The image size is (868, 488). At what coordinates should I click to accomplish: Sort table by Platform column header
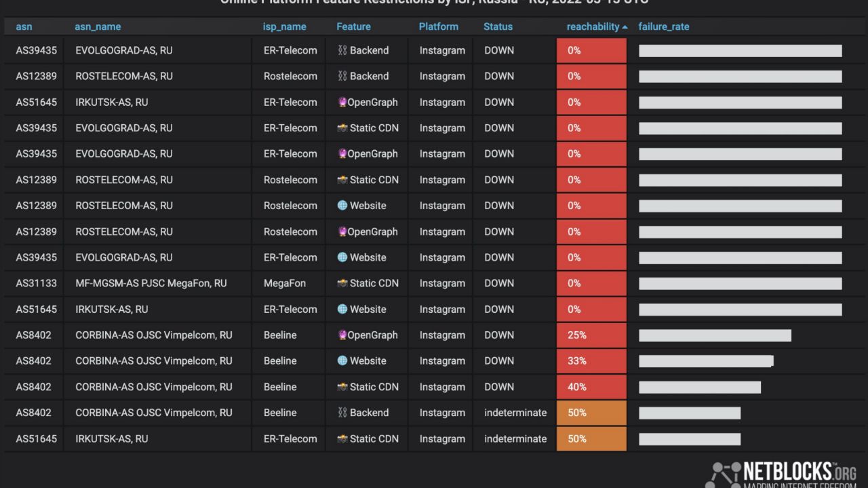click(438, 26)
